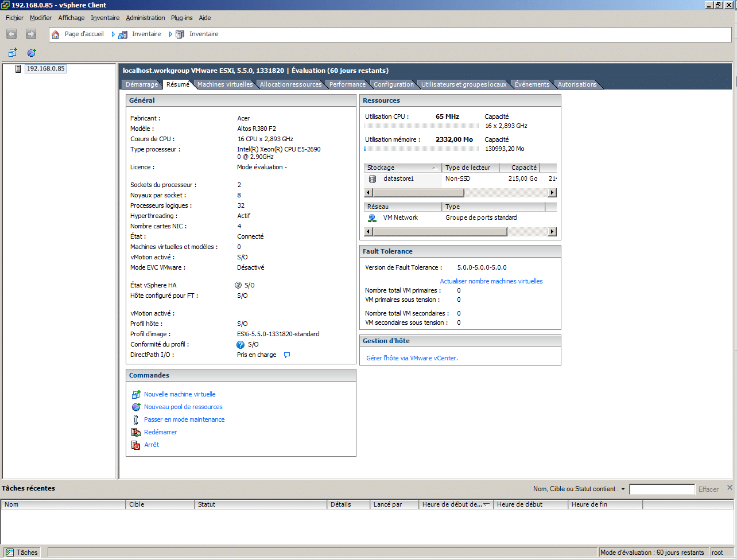737x560 pixels.
Task: Click Nouvelle machine virtuelle link
Action: [180, 395]
